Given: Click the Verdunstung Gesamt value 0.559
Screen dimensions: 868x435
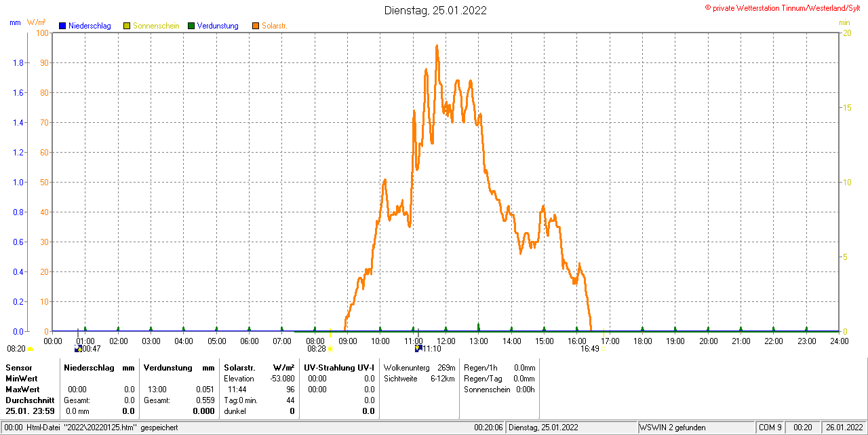Looking at the screenshot, I should 205,400.
